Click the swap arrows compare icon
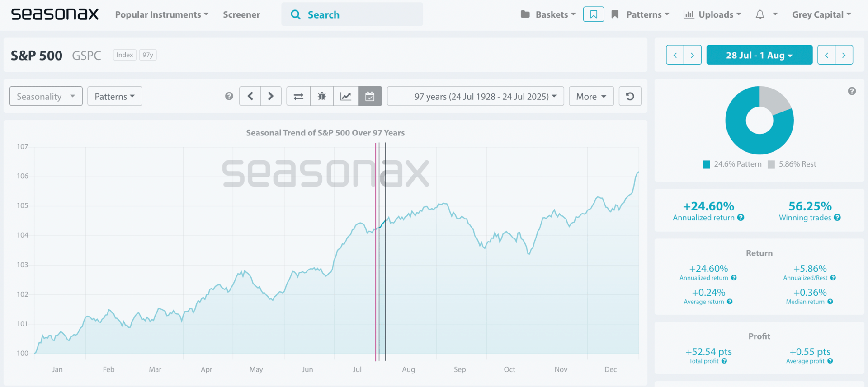 click(x=298, y=96)
